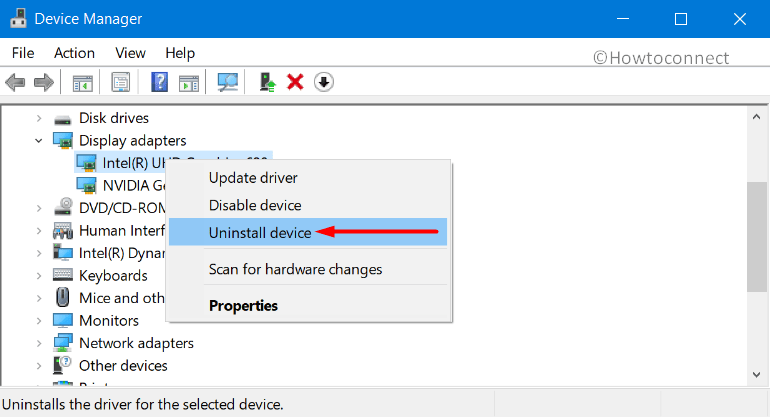
Task: Select the Network adapters tree label
Action: tap(137, 343)
